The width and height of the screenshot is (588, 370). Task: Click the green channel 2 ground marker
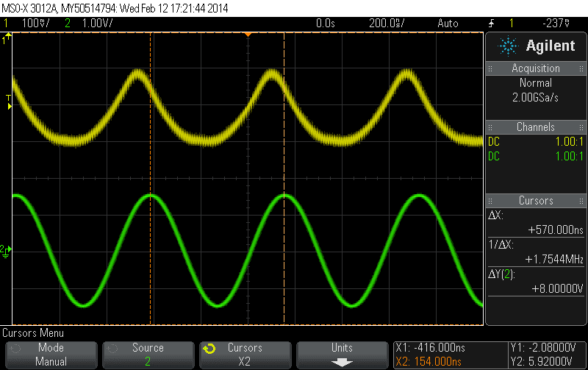(x=7, y=250)
